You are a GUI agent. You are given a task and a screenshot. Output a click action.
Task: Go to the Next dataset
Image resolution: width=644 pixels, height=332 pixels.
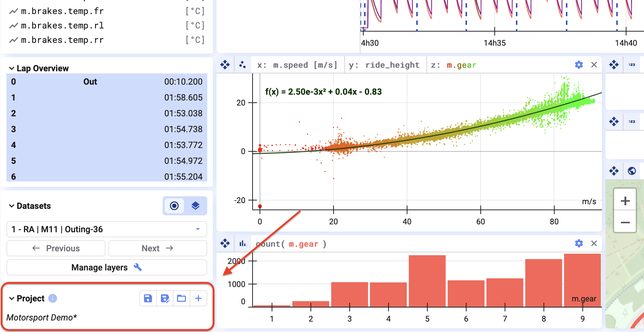coord(158,248)
